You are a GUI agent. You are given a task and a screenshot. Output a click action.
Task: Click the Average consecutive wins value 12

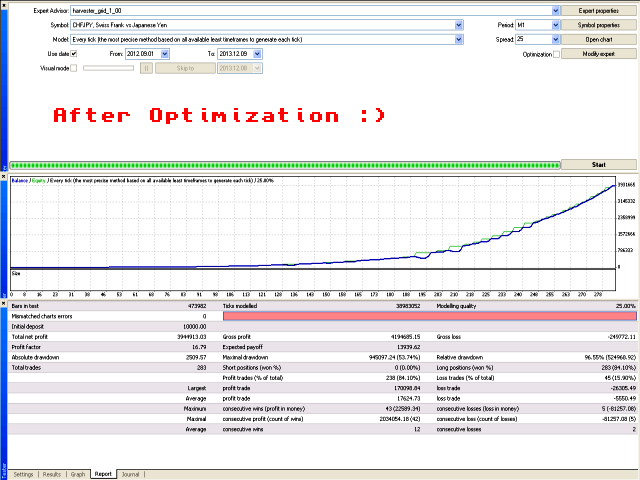click(417, 429)
